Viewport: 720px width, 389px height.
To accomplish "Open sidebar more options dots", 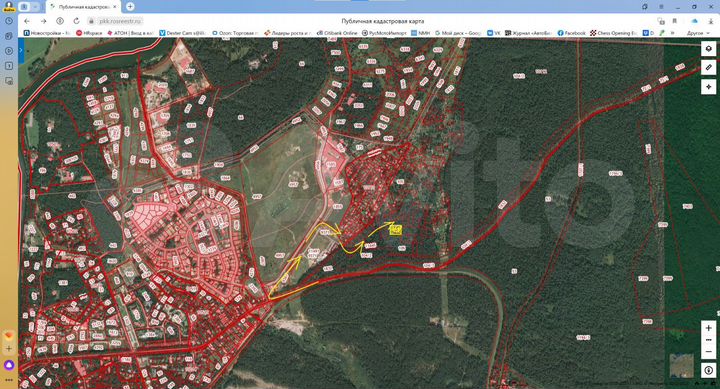I will (9, 380).
